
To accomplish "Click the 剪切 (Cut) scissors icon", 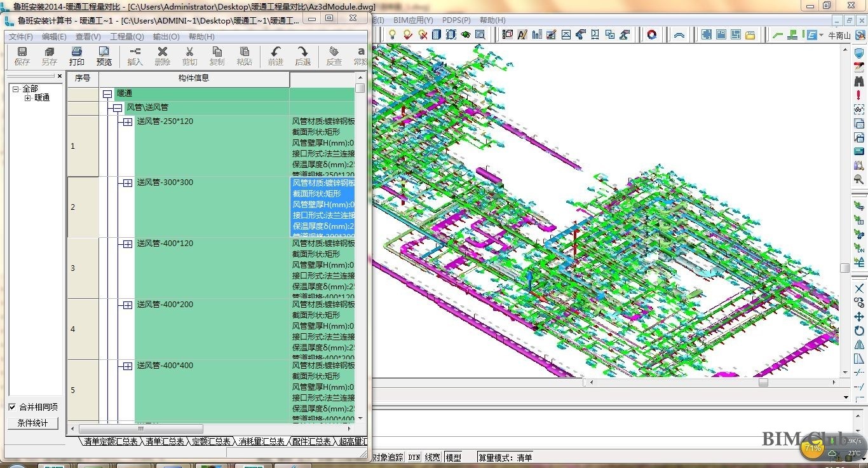I will click(x=189, y=52).
